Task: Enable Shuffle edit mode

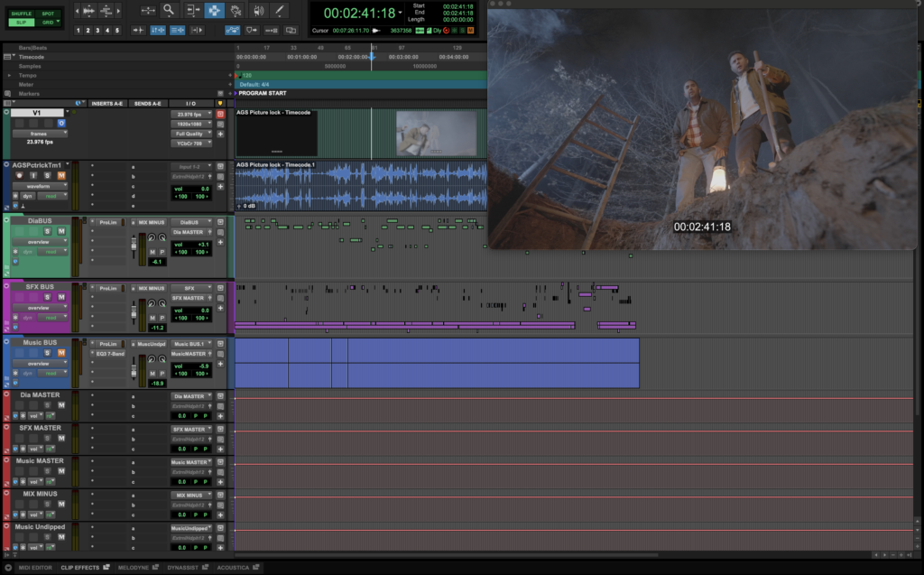Action: (21, 14)
